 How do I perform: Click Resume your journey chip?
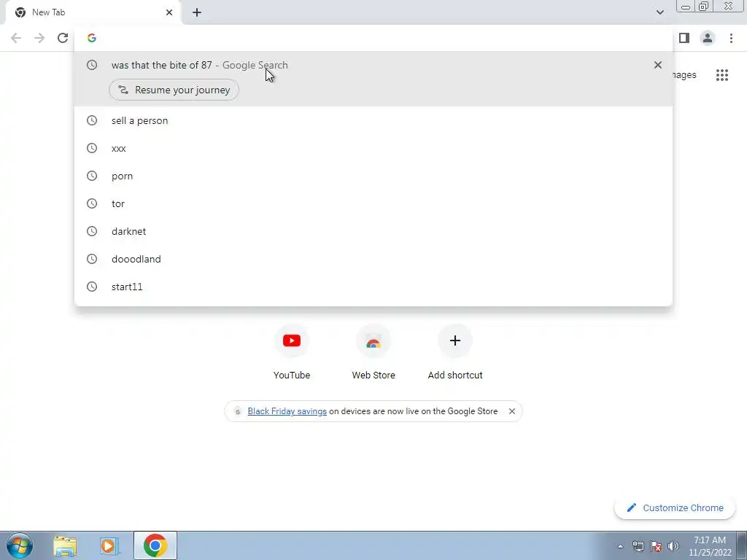[174, 90]
